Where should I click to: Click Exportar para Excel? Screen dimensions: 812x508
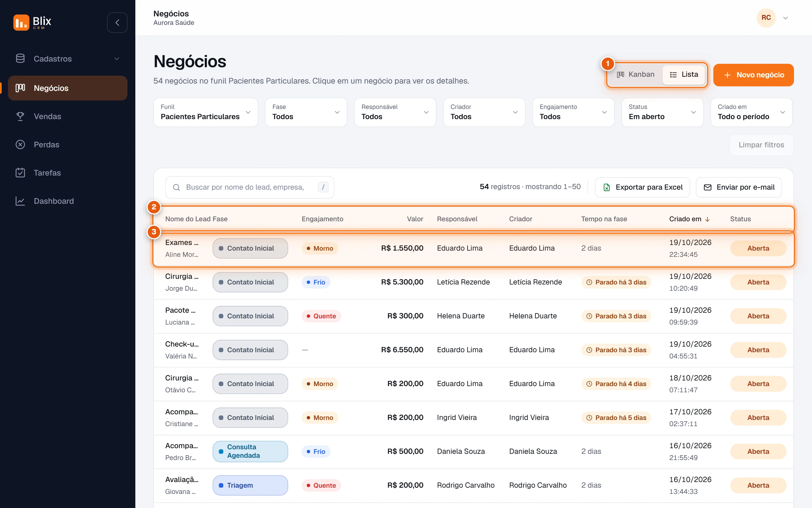(x=642, y=187)
